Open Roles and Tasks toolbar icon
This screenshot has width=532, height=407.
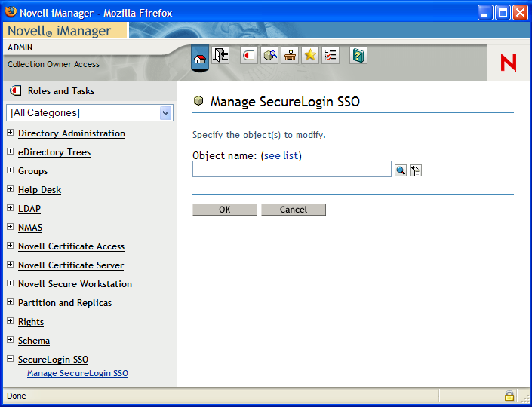tap(249, 55)
